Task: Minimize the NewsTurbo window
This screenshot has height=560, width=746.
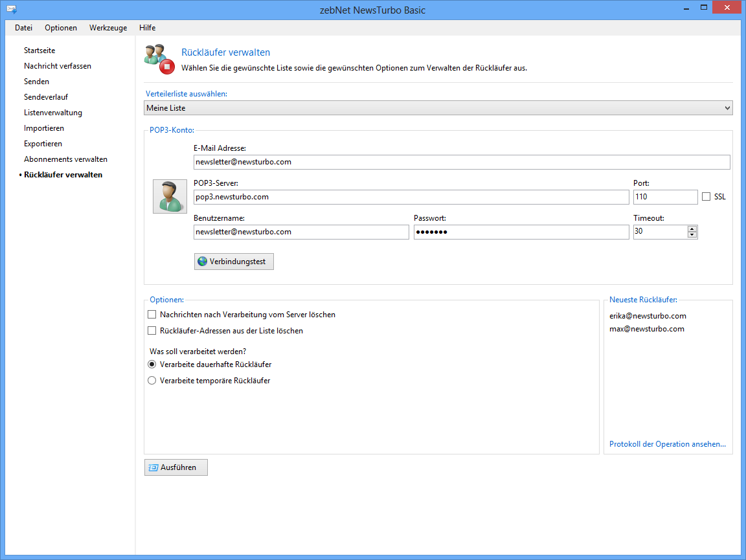Action: click(x=686, y=8)
